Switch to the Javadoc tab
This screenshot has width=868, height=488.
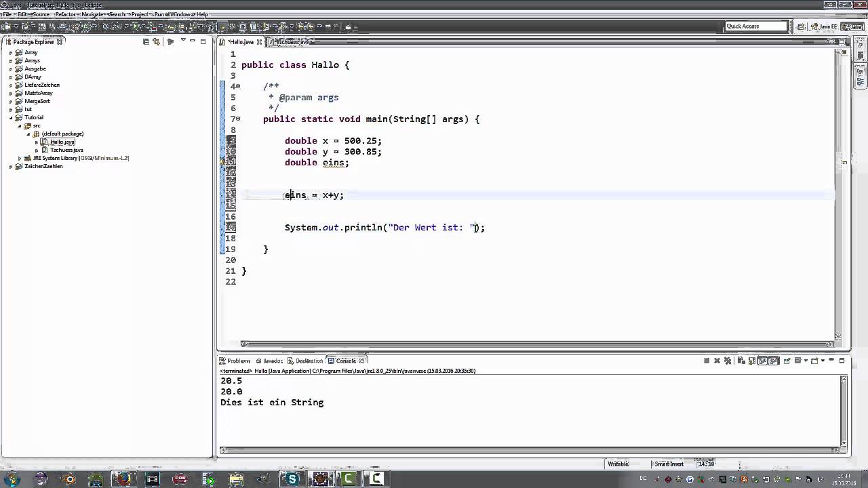pos(270,361)
